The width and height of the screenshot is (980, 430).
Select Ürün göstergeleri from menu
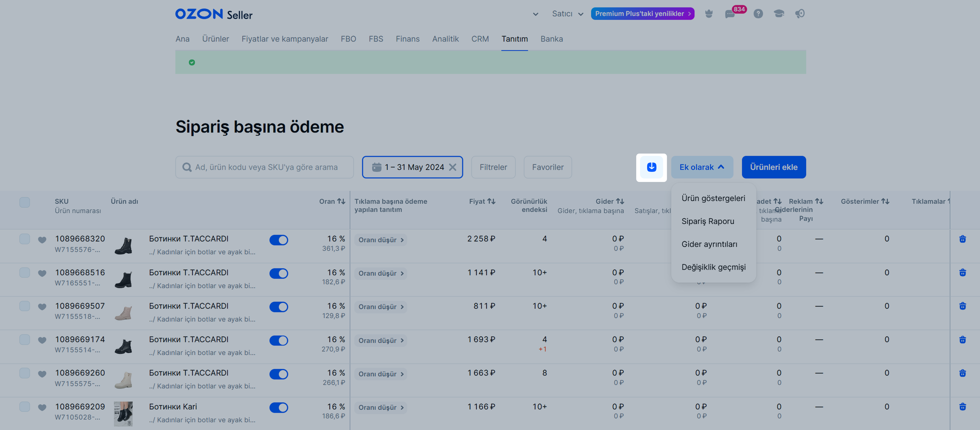pos(713,198)
